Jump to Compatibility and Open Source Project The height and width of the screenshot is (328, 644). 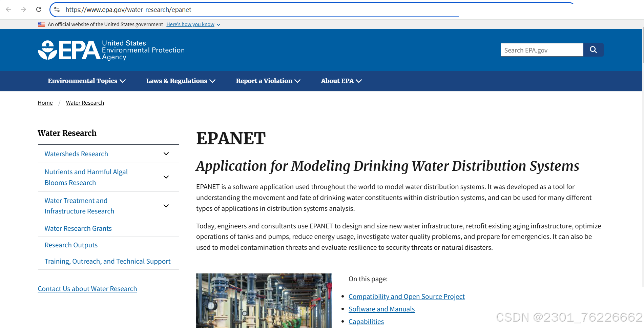click(x=407, y=296)
